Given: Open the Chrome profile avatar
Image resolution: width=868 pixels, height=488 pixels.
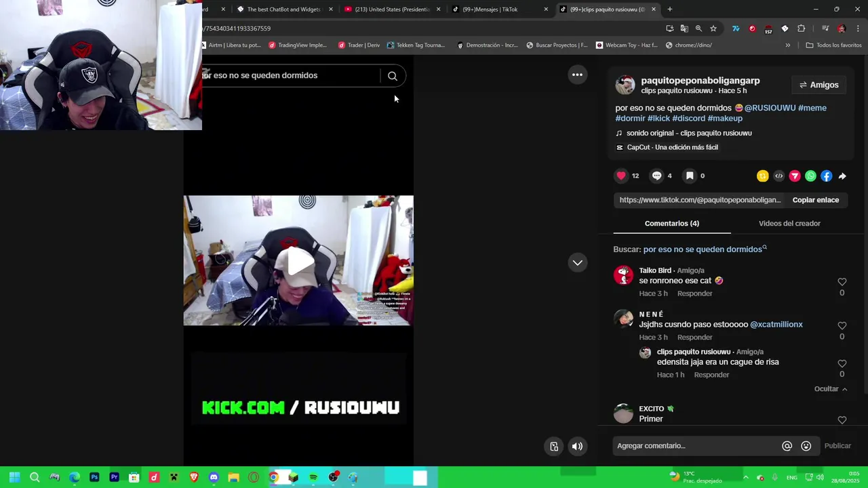Looking at the screenshot, I should click(842, 28).
